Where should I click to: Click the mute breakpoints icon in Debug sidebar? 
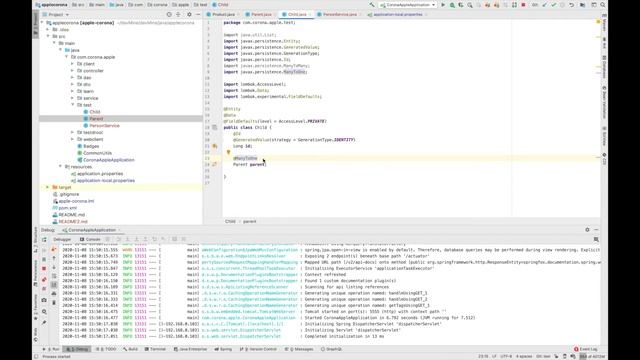coord(44,289)
